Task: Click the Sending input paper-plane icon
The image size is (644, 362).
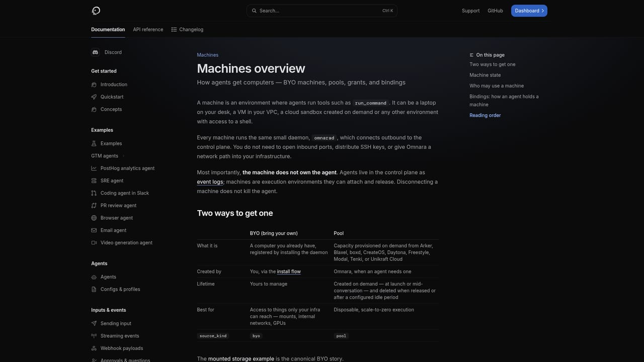Action: (x=94, y=323)
